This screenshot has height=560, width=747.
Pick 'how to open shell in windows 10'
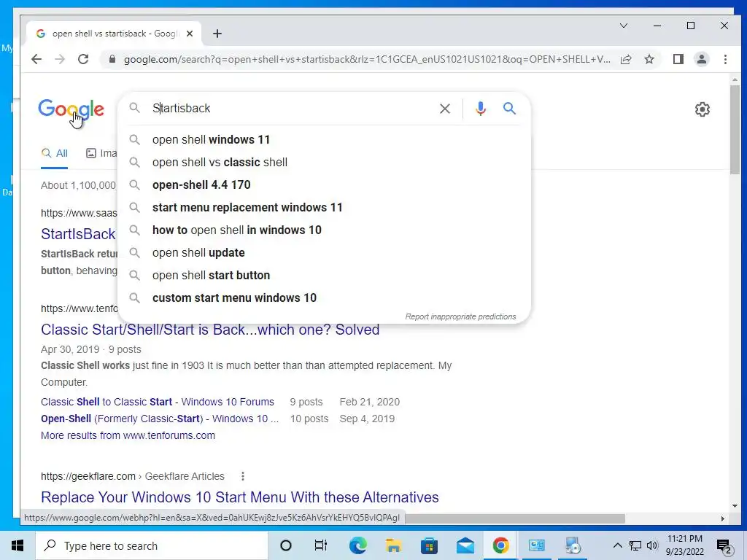[324, 230]
